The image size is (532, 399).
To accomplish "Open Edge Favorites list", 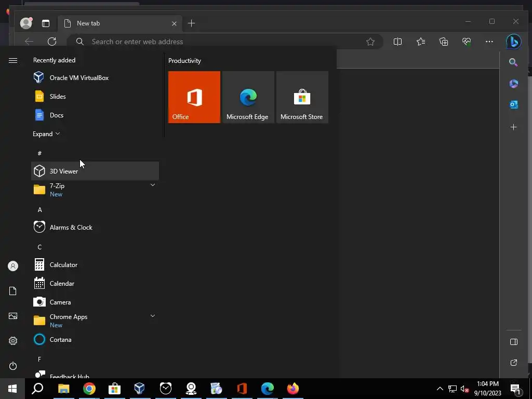I will [421, 42].
